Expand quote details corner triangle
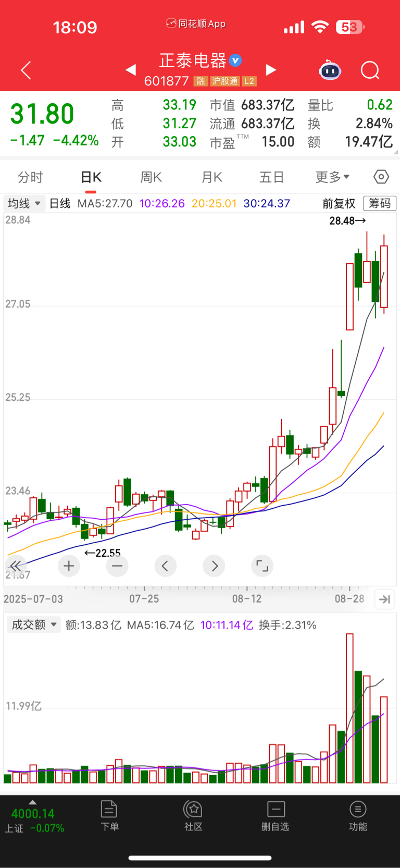This screenshot has width=400, height=868. 396,152
